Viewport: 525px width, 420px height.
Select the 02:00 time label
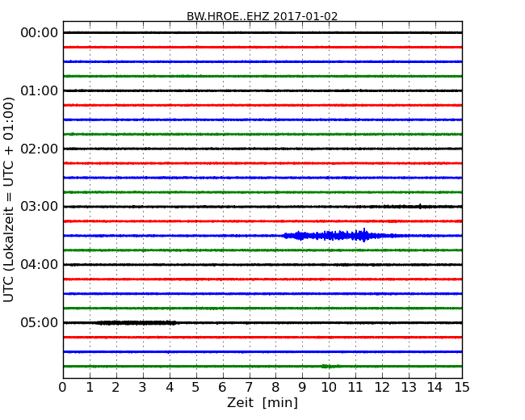click(40, 149)
